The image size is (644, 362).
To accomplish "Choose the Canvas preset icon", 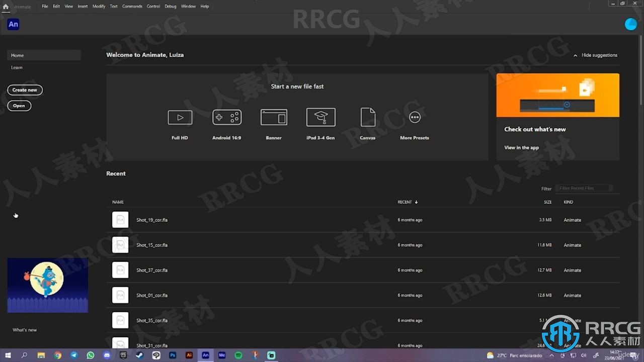I will (x=368, y=118).
